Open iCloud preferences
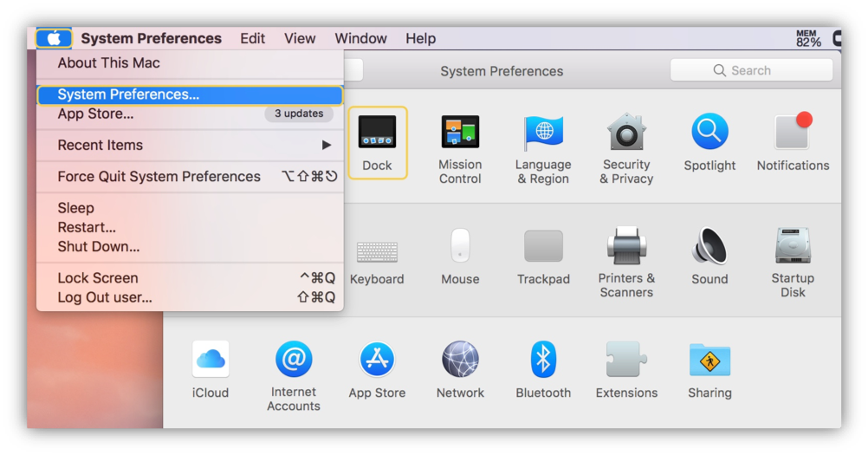 click(211, 370)
